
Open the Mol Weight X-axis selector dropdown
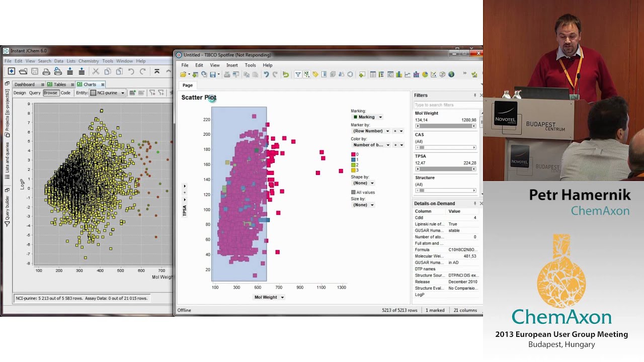tap(269, 297)
